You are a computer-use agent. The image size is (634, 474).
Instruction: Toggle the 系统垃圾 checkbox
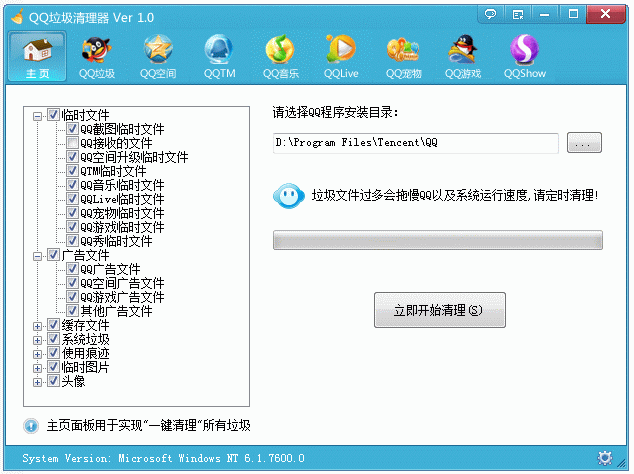(x=53, y=339)
